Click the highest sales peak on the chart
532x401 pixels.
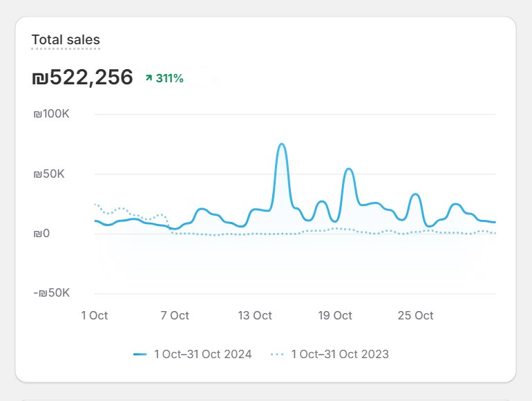click(x=281, y=144)
